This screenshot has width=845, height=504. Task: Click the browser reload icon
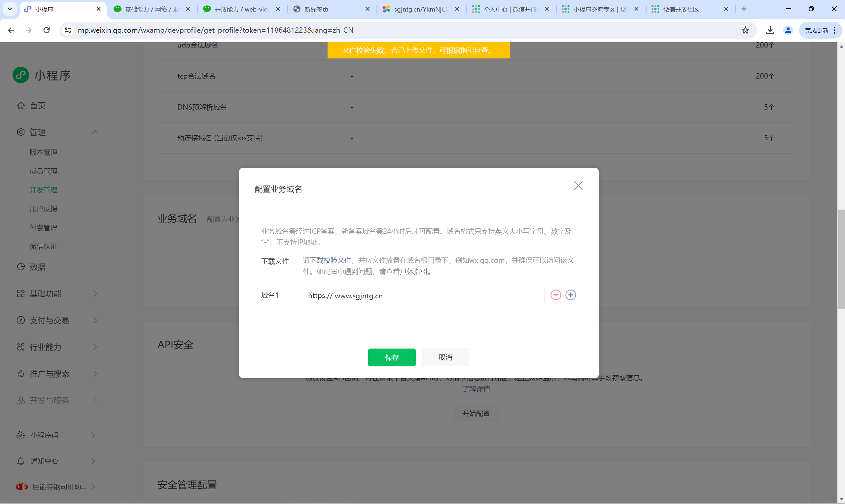click(x=47, y=30)
